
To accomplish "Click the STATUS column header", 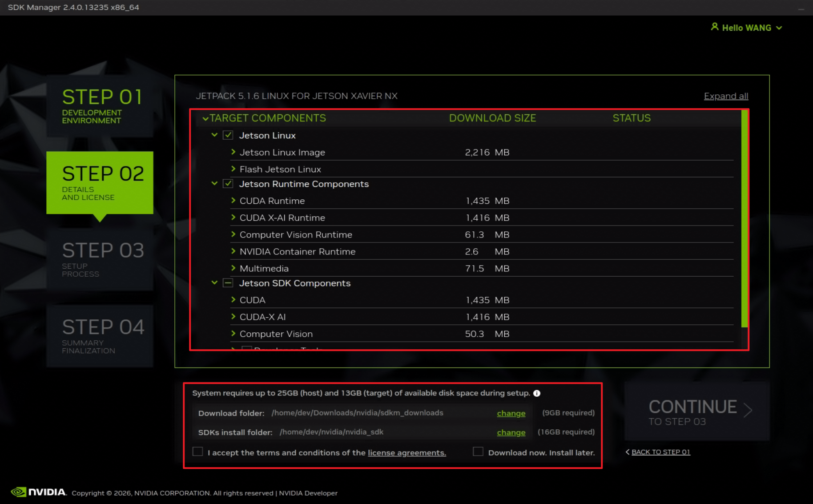I will tap(632, 118).
